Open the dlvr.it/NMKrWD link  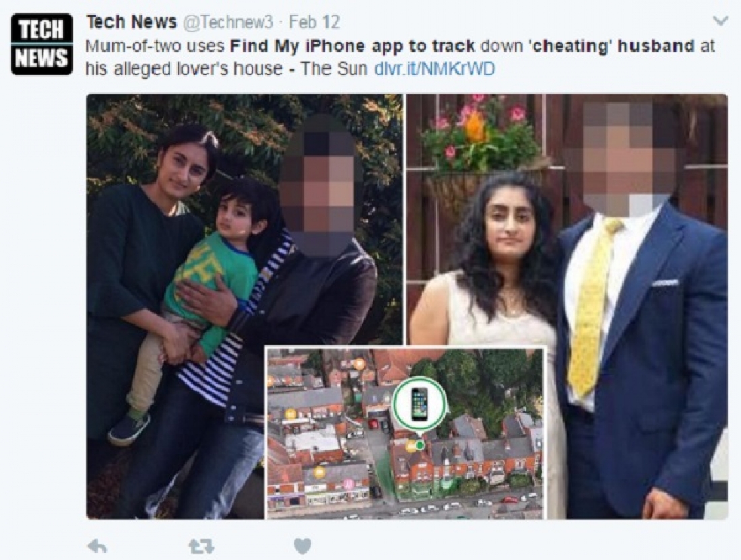pyautogui.click(x=434, y=69)
